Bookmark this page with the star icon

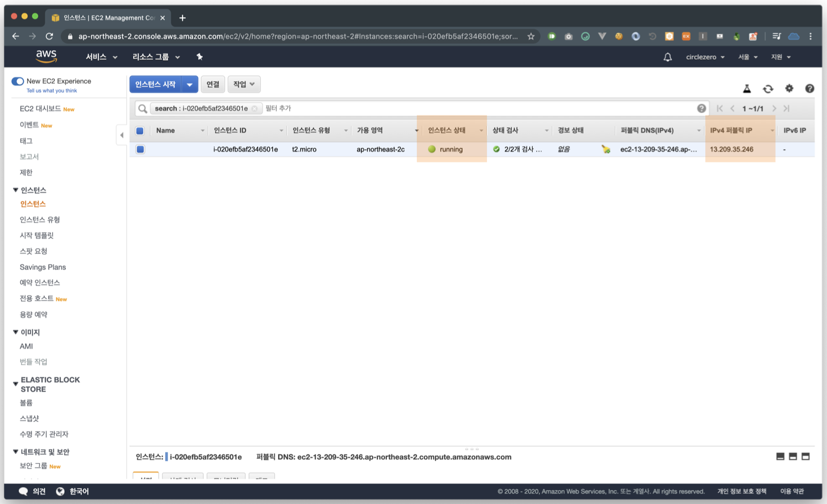(x=531, y=36)
